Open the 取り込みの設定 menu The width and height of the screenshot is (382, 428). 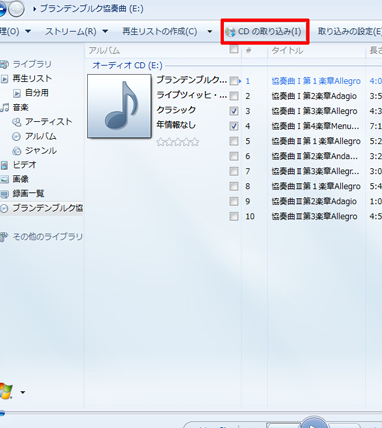350,31
